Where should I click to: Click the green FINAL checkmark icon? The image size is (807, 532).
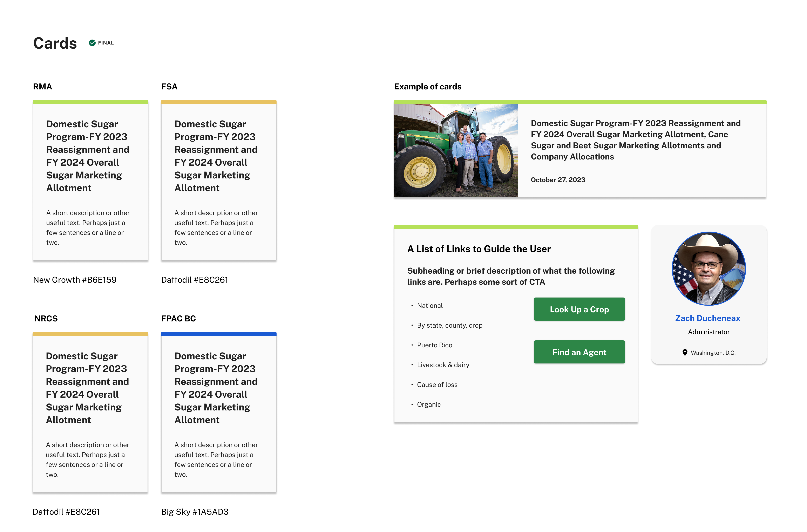tap(92, 43)
